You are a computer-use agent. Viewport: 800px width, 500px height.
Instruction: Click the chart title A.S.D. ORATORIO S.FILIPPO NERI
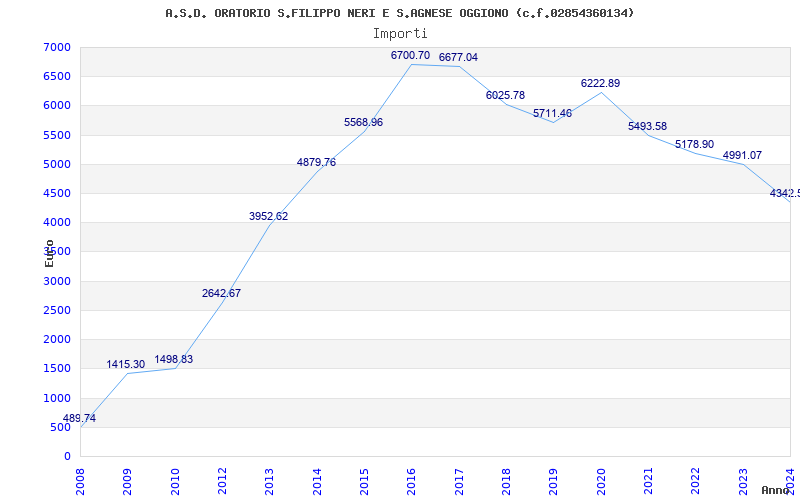[399, 13]
